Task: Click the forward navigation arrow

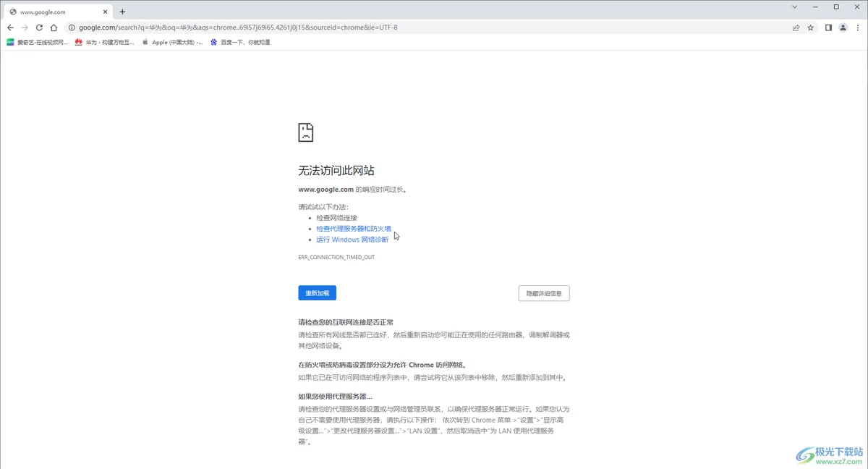Action: [x=25, y=28]
